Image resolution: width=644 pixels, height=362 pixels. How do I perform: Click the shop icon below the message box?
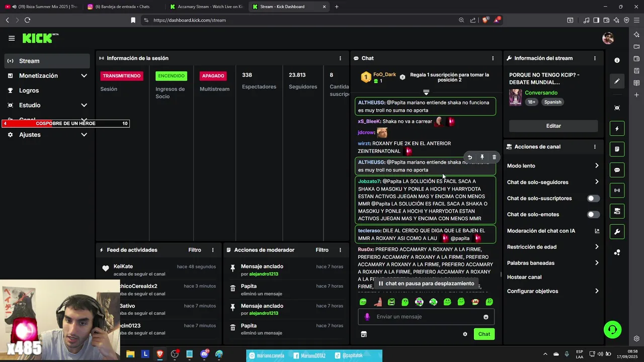[364, 334]
